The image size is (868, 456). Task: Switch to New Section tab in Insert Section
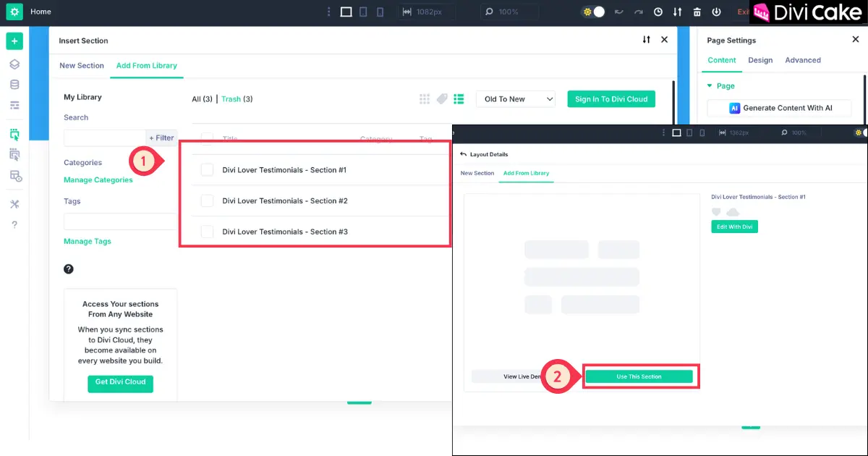pyautogui.click(x=82, y=65)
